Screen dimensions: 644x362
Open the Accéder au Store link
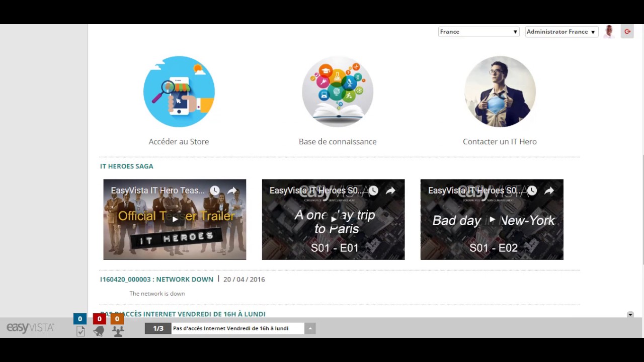tap(179, 142)
